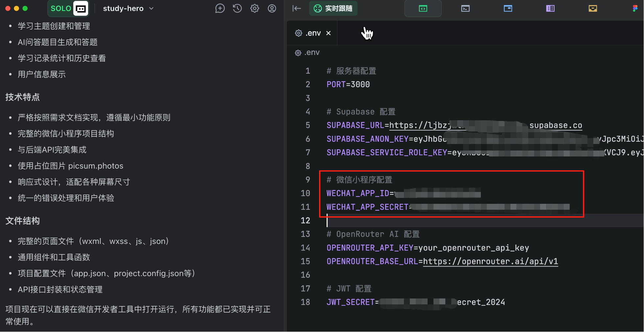Viewport: 644px width, 332px height.
Task: Open the purple document view
Action: click(550, 9)
